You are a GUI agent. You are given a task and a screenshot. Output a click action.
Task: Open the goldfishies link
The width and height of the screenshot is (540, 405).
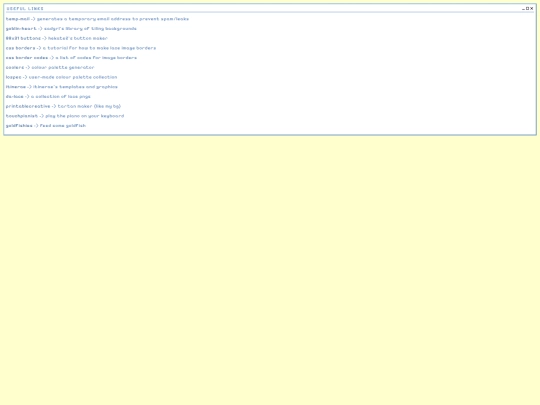(x=19, y=125)
